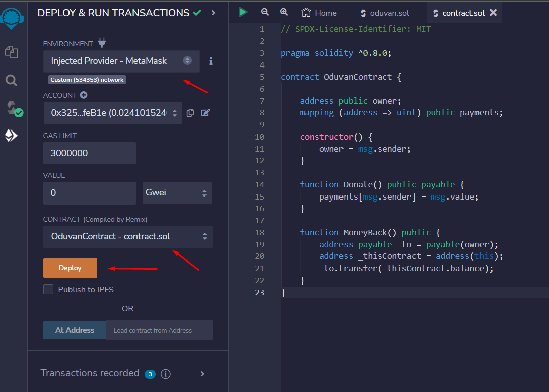Image resolution: width=549 pixels, height=392 pixels.
Task: Click the Deploy & Run sidebar icon
Action: [11, 136]
